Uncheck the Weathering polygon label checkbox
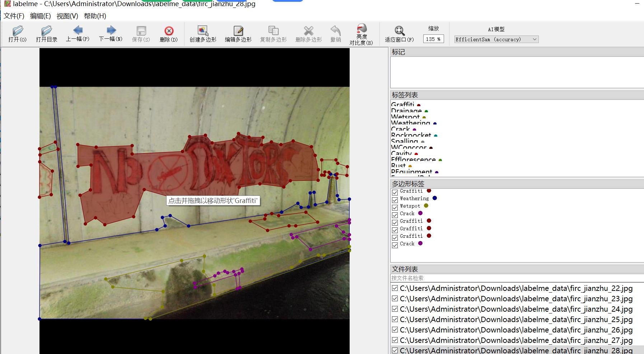This screenshot has height=354, width=644. pyautogui.click(x=395, y=199)
